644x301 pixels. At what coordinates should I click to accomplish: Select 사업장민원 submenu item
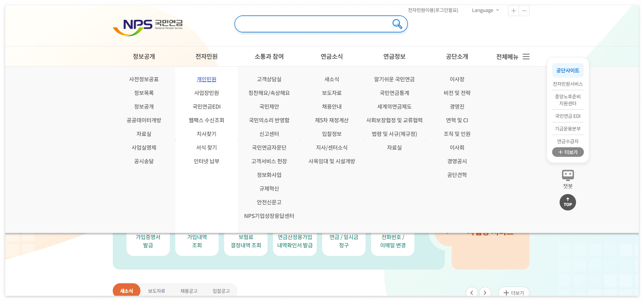click(206, 93)
